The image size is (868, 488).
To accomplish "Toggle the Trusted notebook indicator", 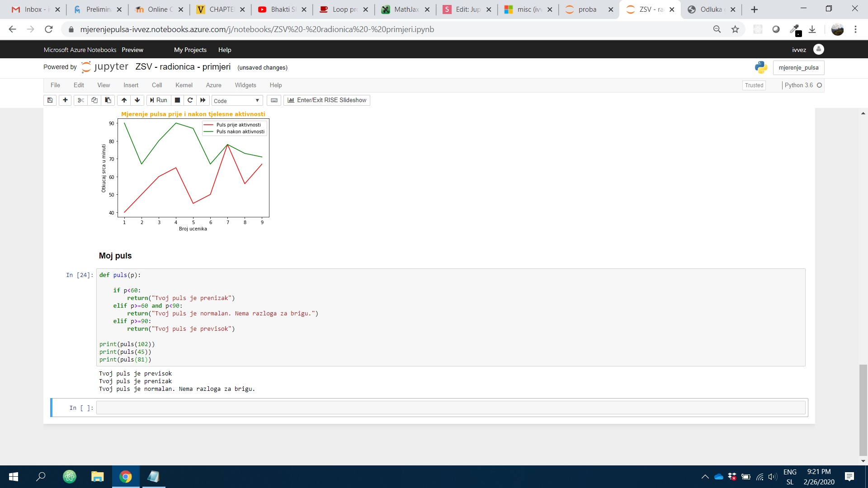I will 754,85.
